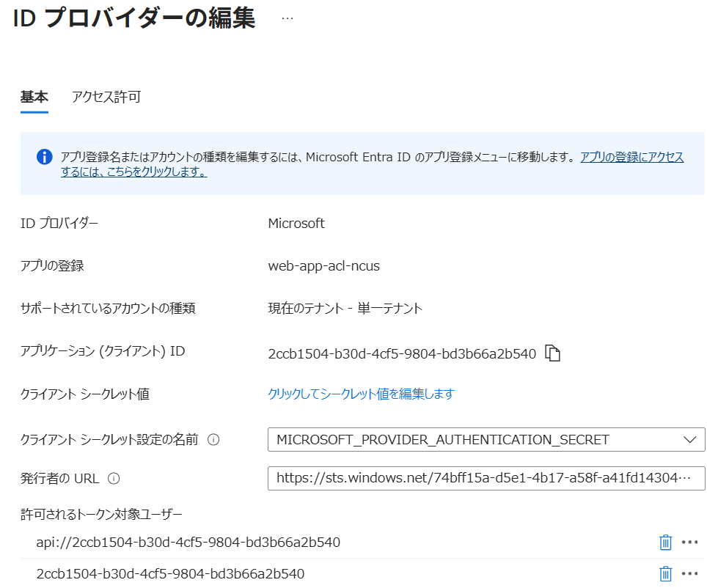Click the Microsoft identity provider value
The image size is (707, 588).
pyautogui.click(x=296, y=223)
